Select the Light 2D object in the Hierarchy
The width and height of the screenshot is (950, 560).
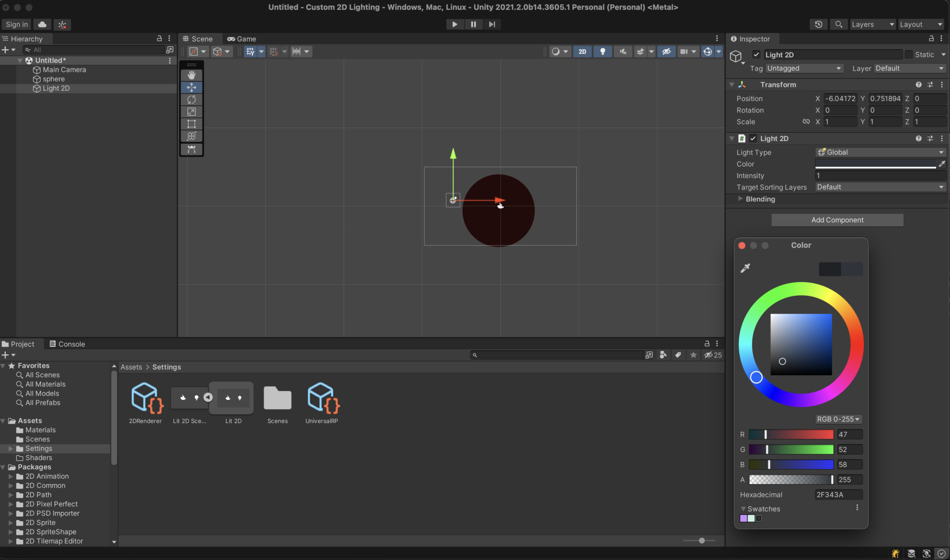pyautogui.click(x=57, y=88)
